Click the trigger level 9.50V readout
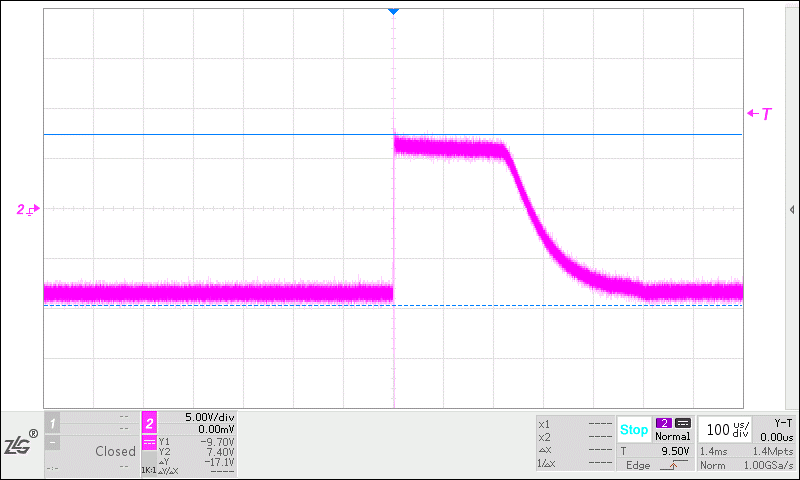This screenshot has height=480, width=800. click(x=675, y=451)
